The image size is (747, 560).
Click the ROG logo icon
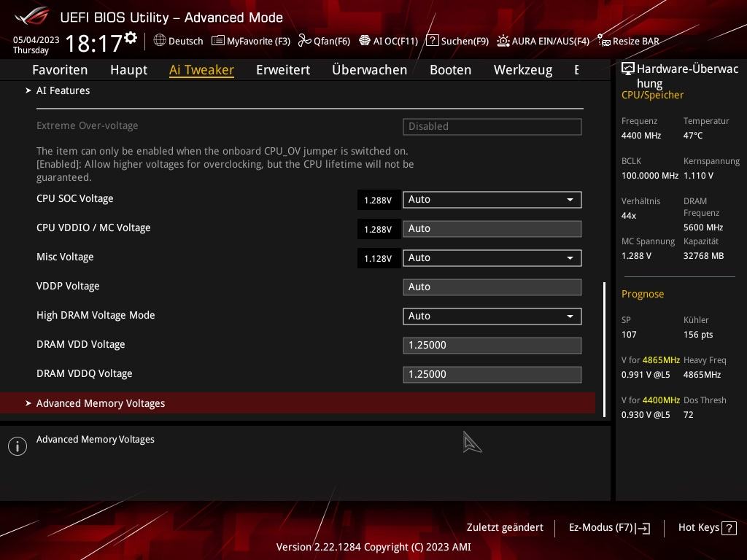(32, 16)
